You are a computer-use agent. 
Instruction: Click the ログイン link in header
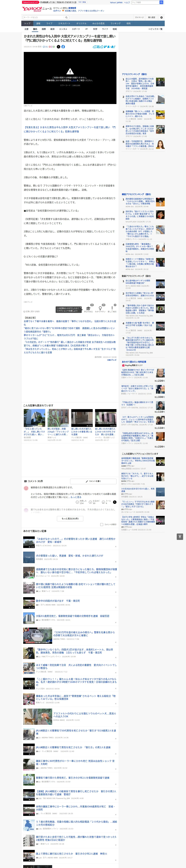(x=57, y=11)
